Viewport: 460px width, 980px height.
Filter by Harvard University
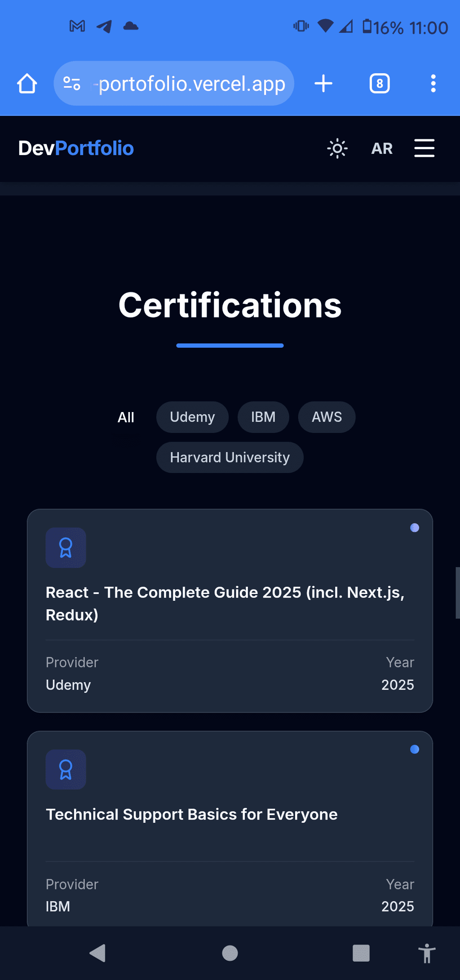pyautogui.click(x=230, y=457)
